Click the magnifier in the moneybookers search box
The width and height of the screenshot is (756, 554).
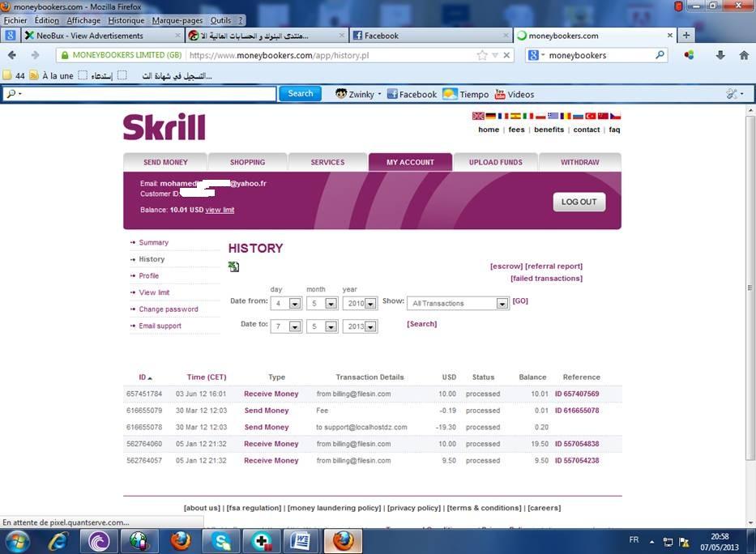660,55
